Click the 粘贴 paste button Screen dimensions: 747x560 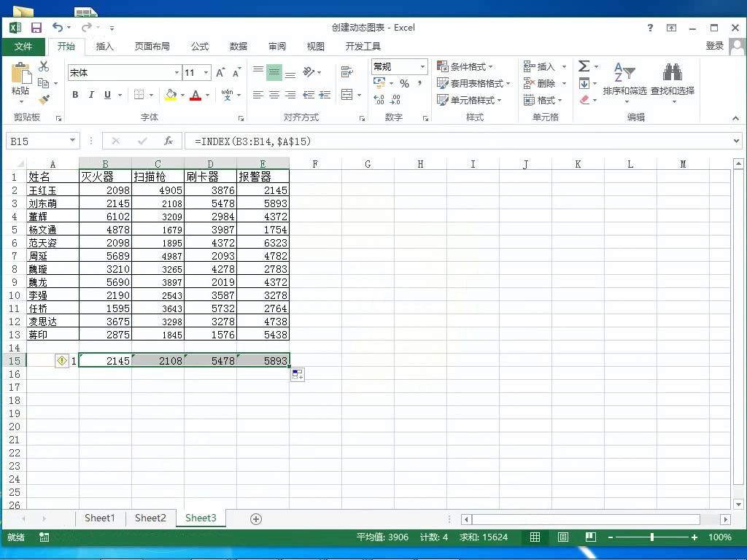tap(21, 83)
